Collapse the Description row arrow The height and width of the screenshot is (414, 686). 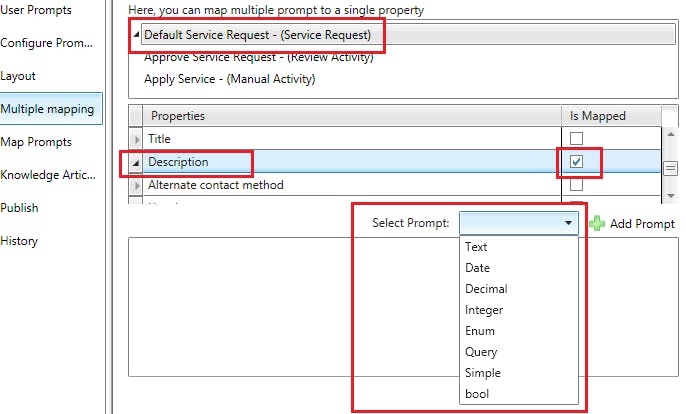click(x=138, y=162)
